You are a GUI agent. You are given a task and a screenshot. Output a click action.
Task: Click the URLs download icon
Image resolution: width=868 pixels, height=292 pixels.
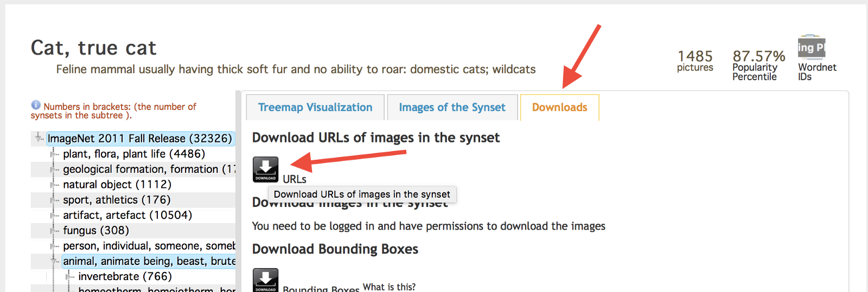[265, 169]
